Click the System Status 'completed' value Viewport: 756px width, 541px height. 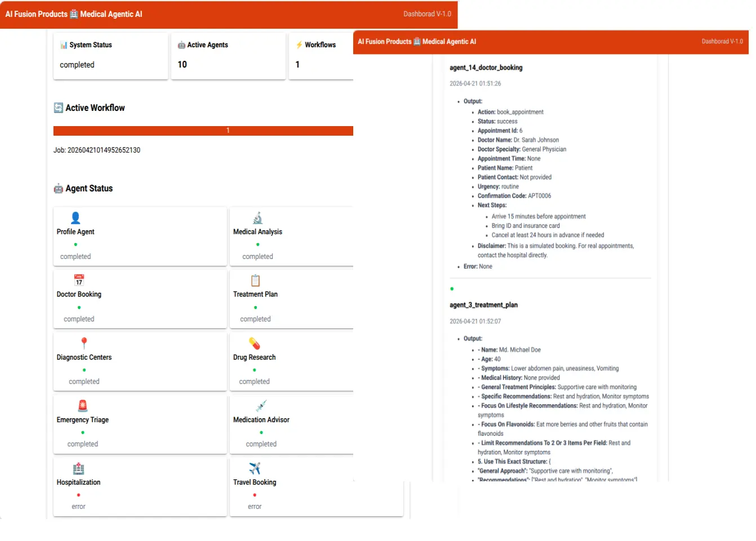(x=77, y=65)
